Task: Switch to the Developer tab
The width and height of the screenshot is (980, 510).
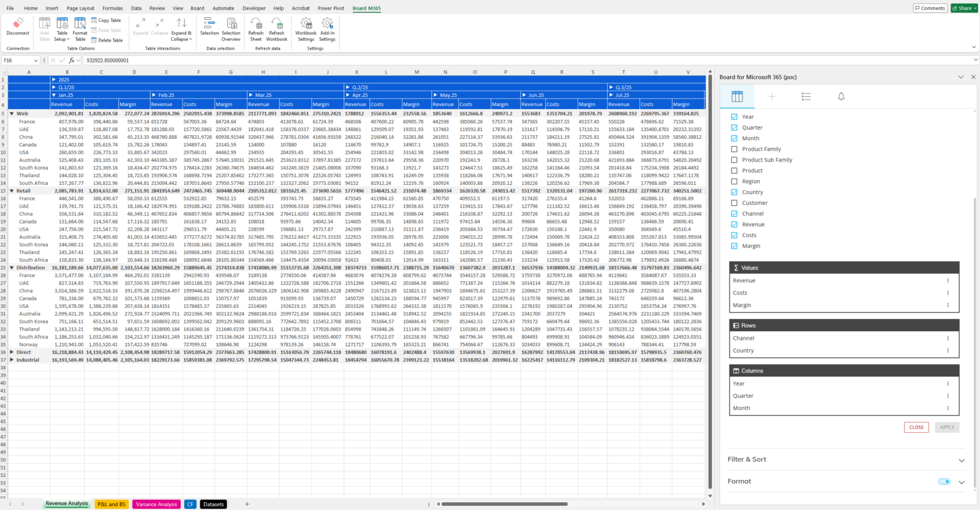Action: [254, 8]
